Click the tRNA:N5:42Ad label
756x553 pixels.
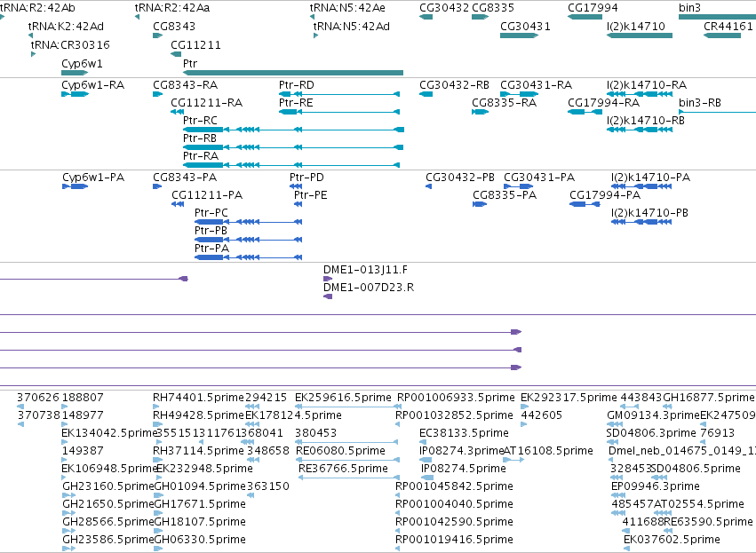tap(352, 27)
